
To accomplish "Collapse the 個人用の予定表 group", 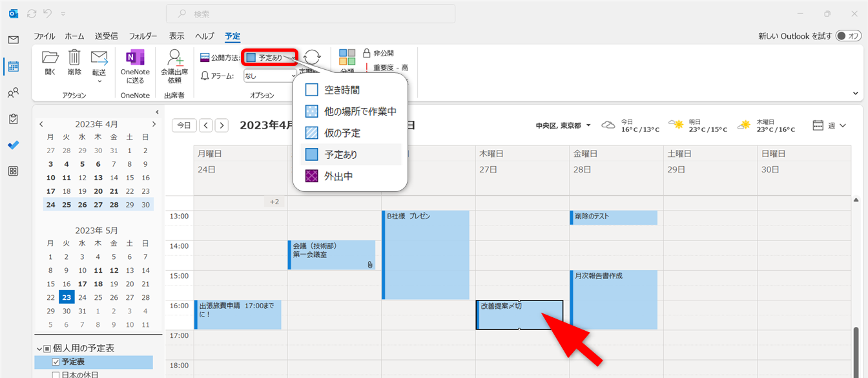I will (x=39, y=348).
